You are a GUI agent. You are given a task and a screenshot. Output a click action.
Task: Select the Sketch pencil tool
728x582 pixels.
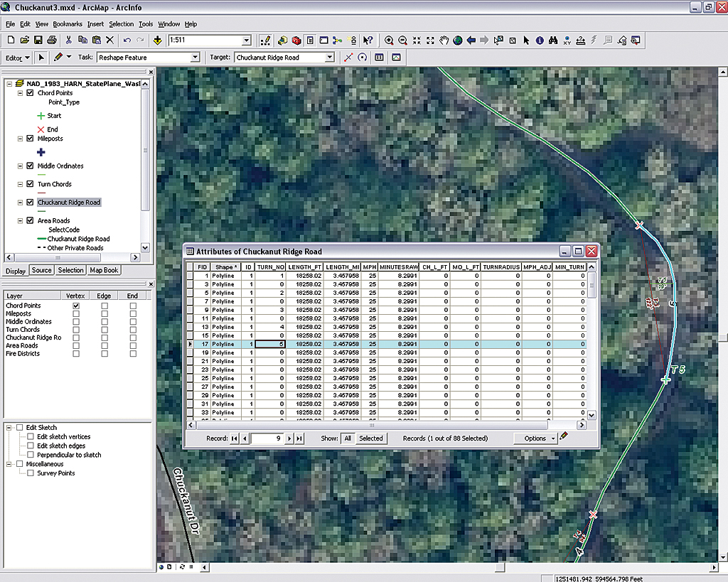(58, 58)
